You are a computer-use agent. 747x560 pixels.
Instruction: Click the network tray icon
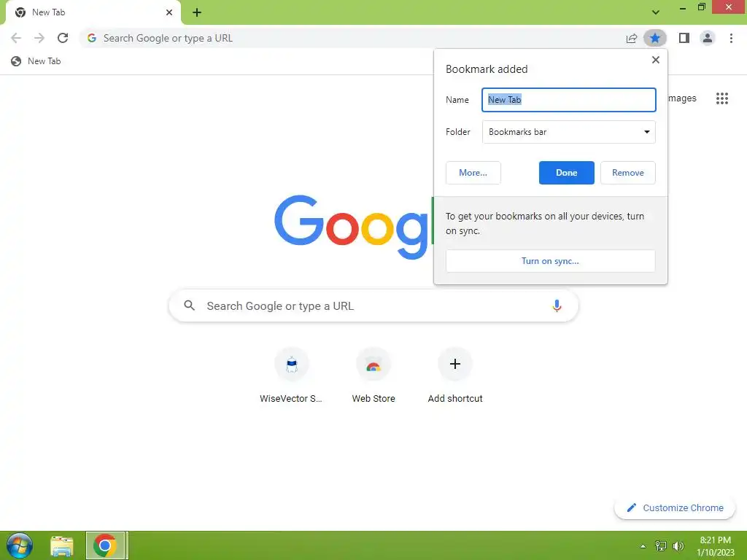tap(661, 546)
